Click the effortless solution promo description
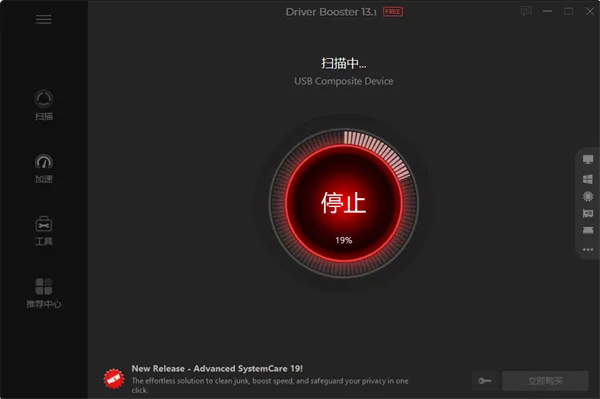This screenshot has height=399, width=600. point(270,385)
